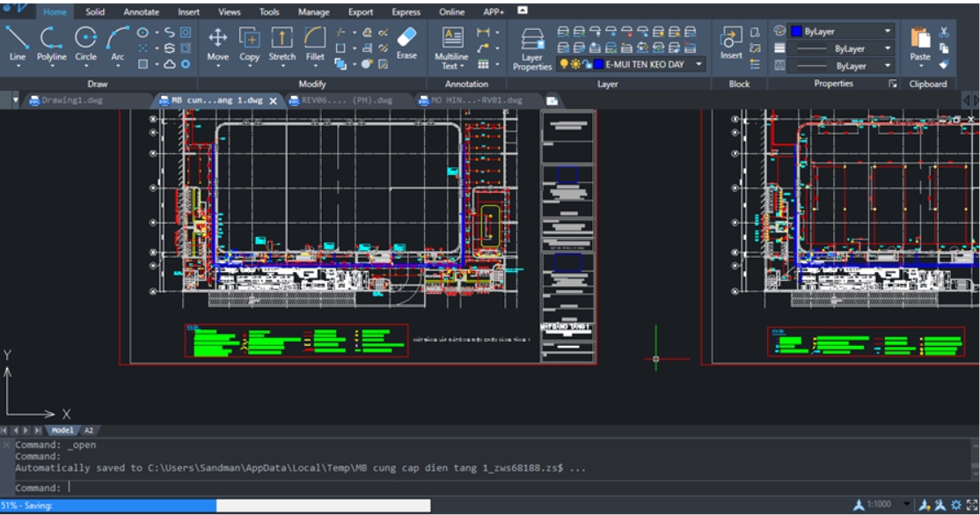
Task: Expand the Line tool dropdown arrow
Action: pos(17,65)
